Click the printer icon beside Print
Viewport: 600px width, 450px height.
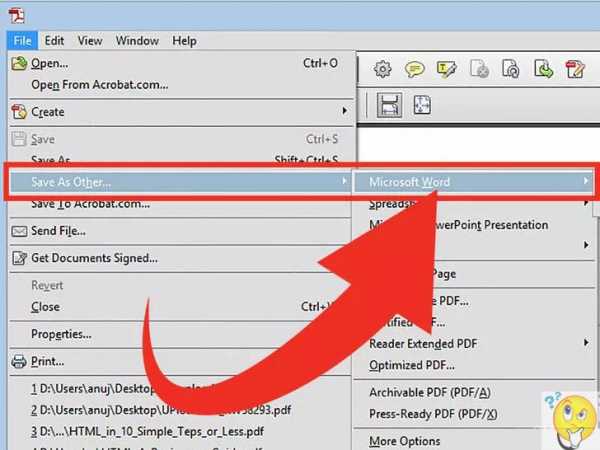point(19,362)
